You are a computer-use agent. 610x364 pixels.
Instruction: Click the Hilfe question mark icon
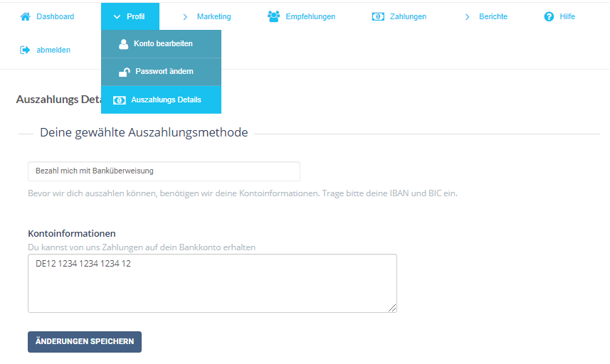point(549,16)
